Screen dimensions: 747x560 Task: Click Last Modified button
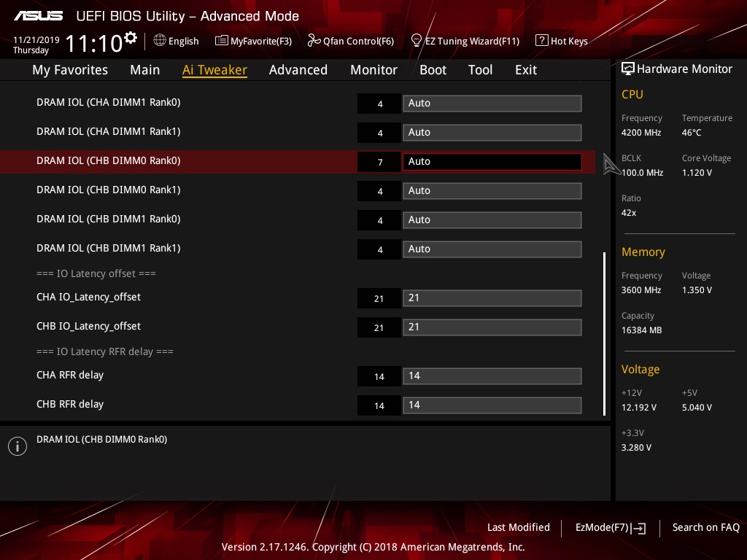tap(519, 527)
